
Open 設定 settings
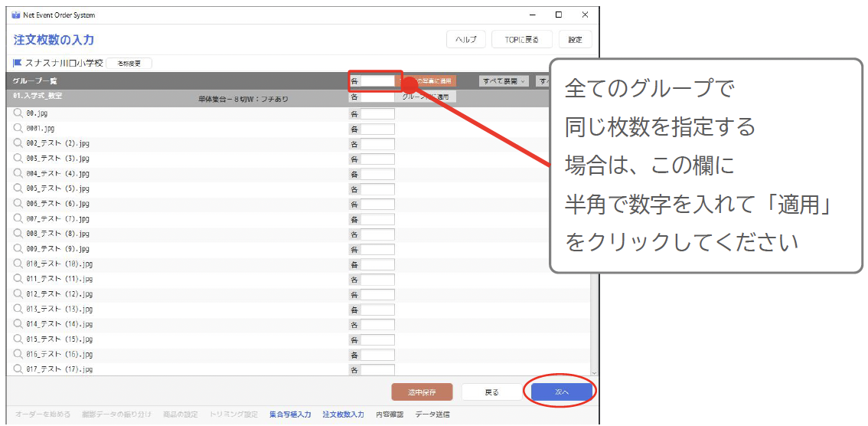click(x=575, y=40)
